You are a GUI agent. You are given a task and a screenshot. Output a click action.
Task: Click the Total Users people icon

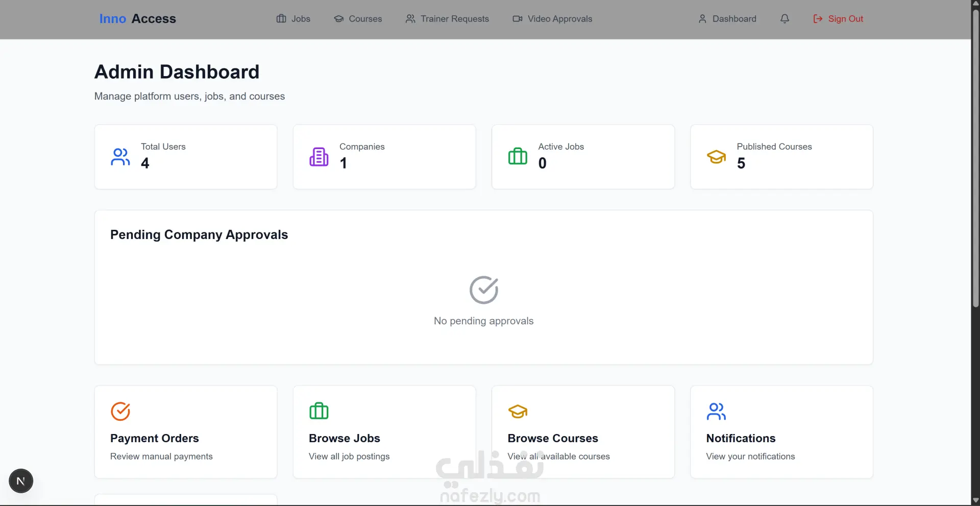click(x=120, y=157)
